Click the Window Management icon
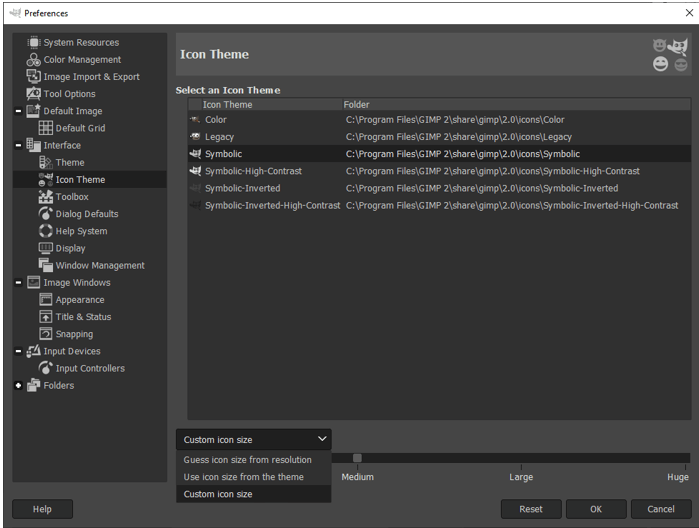This screenshot has height=528, width=699. pyautogui.click(x=45, y=265)
